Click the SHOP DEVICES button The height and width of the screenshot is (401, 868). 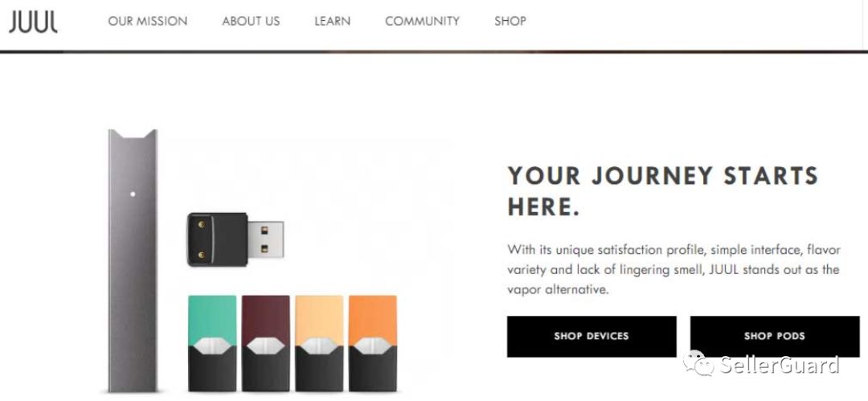[x=592, y=336]
